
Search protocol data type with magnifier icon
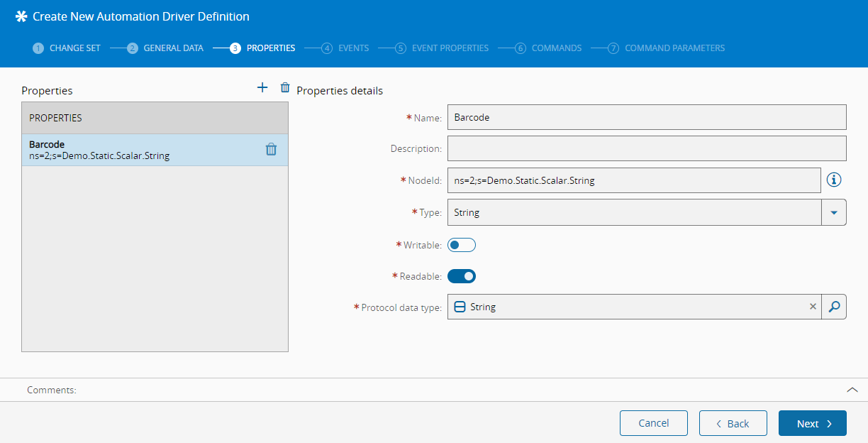point(834,307)
